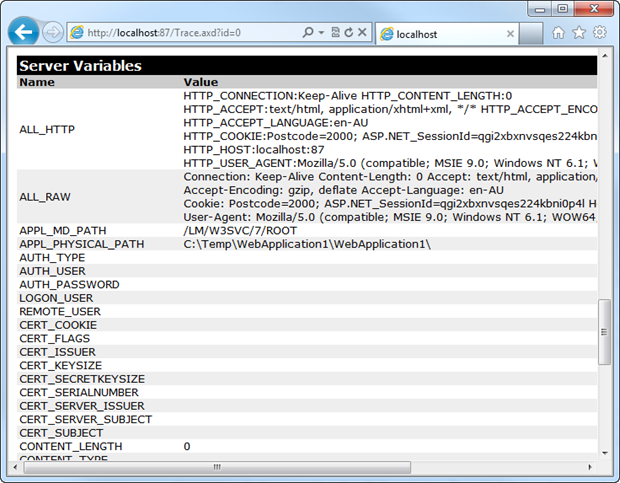Click the ALL_RAW row name
The image size is (620, 483).
(45, 197)
